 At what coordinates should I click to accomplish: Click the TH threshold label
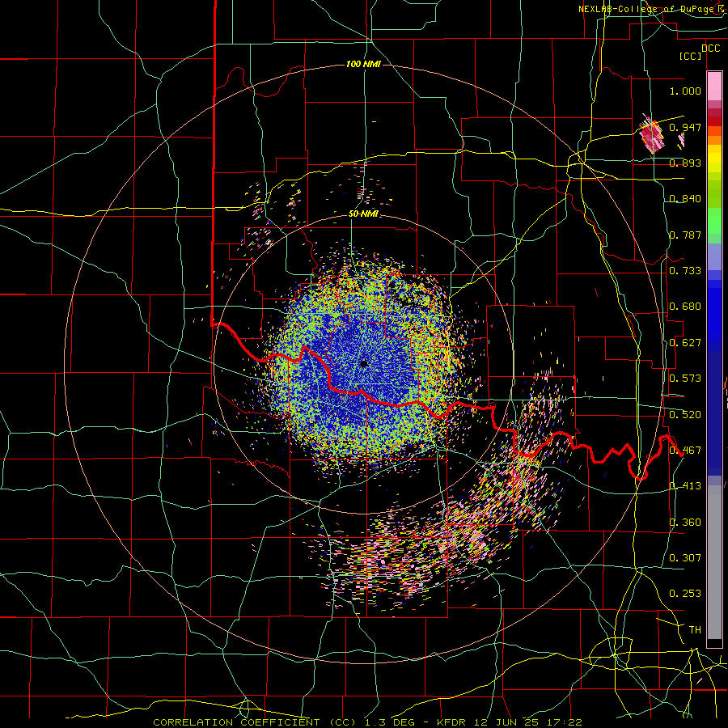[695, 629]
